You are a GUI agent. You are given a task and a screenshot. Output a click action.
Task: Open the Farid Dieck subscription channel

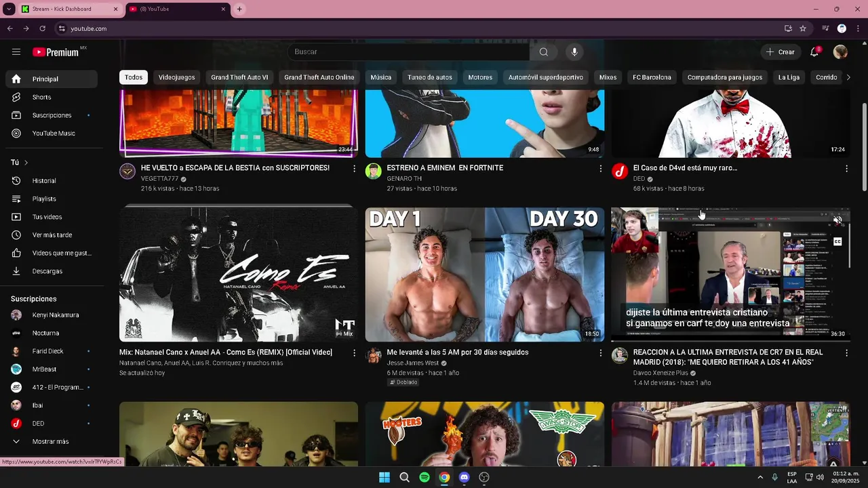[x=52, y=351]
